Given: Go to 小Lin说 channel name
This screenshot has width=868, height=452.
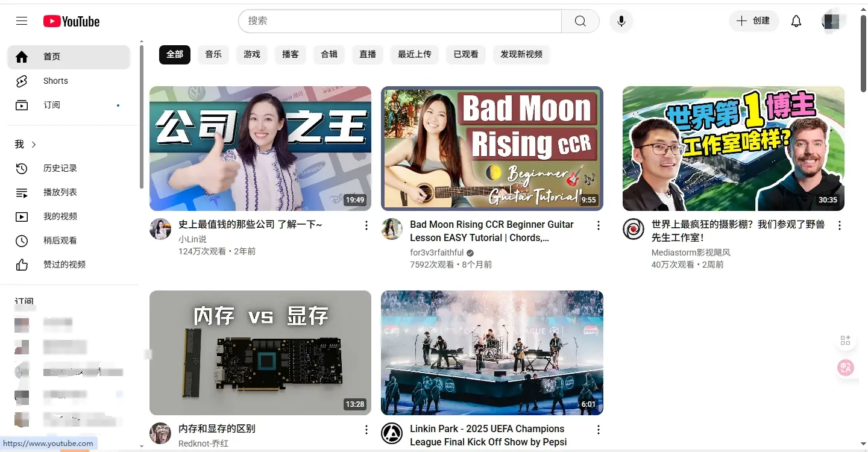Looking at the screenshot, I should coord(192,239).
